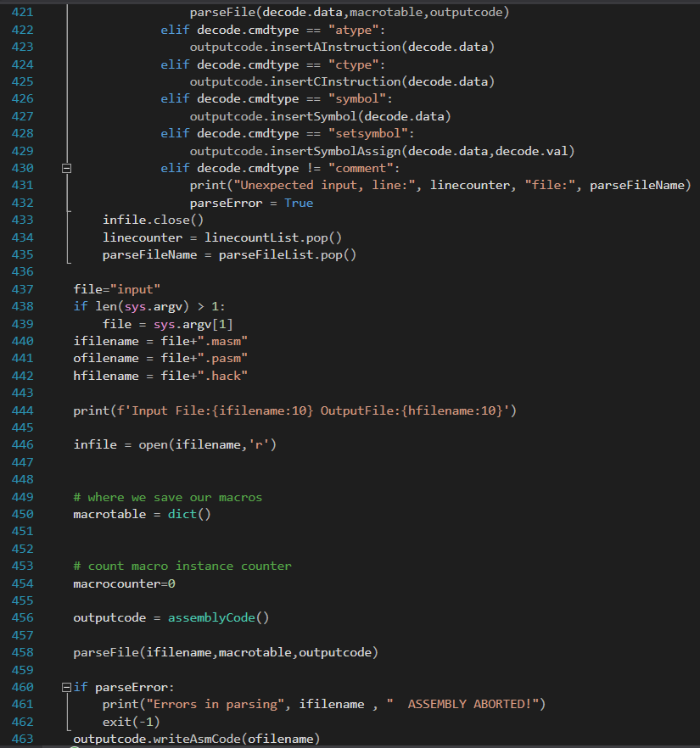This screenshot has height=748, width=700.
Task: Click 'insertSymbolAssign' method call
Action: (335, 151)
